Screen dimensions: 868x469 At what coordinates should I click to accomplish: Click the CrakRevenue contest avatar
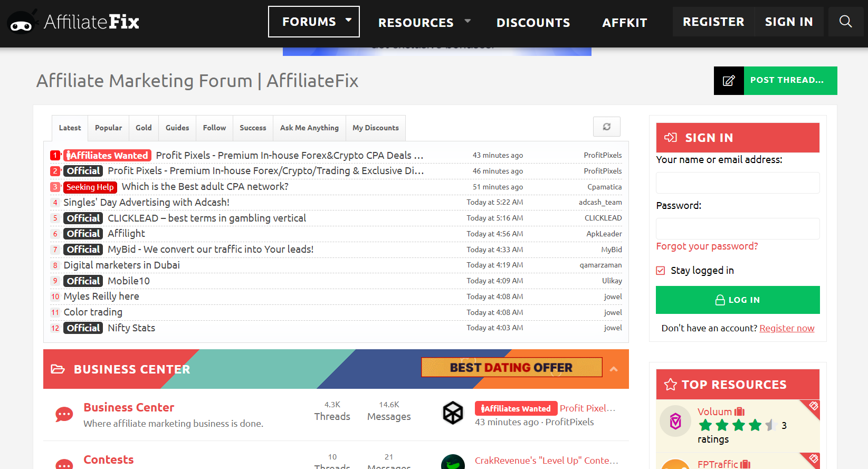(453, 462)
